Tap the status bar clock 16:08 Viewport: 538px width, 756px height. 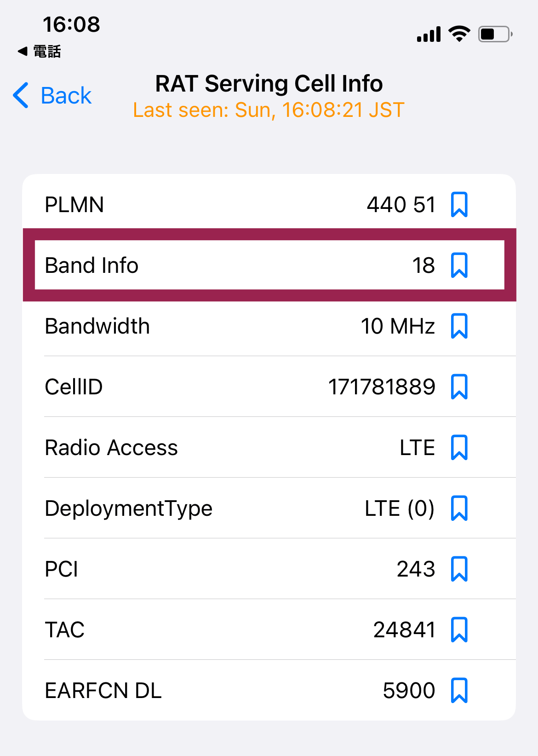coord(71,24)
